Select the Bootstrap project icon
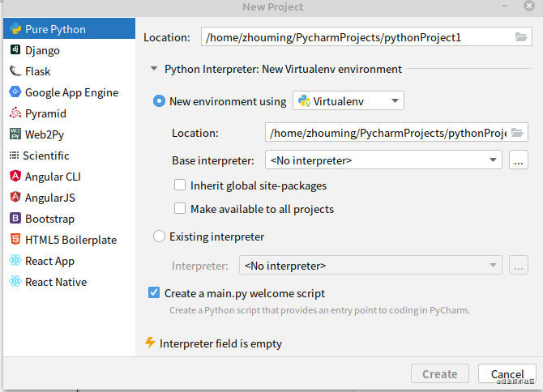Image resolution: width=543 pixels, height=392 pixels. [15, 219]
